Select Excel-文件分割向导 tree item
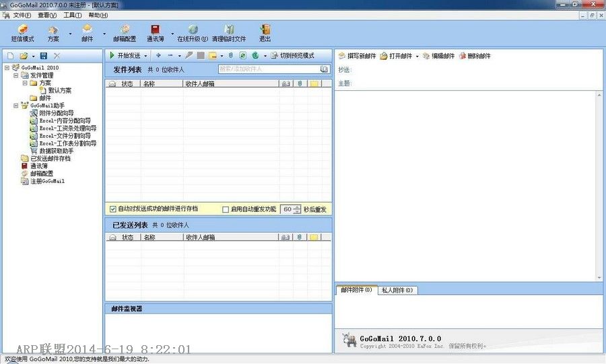606x364 pixels. click(x=65, y=136)
